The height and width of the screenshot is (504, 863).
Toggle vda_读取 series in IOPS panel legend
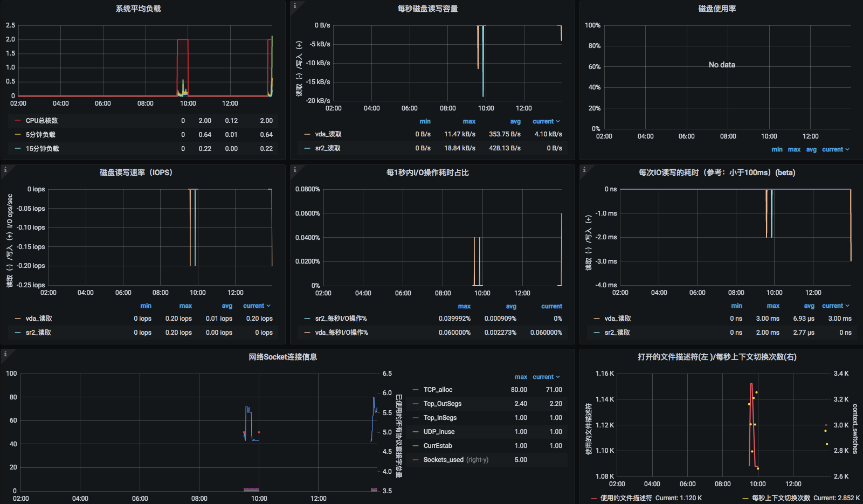39,319
